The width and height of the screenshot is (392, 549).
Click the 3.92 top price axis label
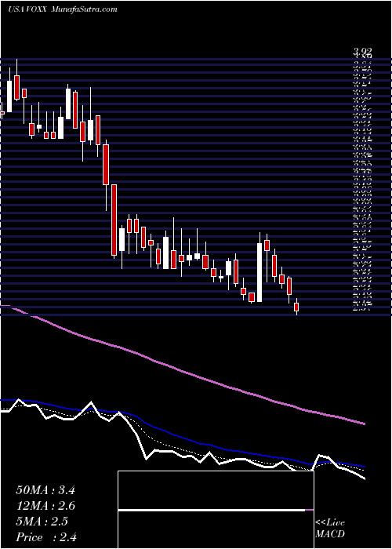pyautogui.click(x=362, y=53)
